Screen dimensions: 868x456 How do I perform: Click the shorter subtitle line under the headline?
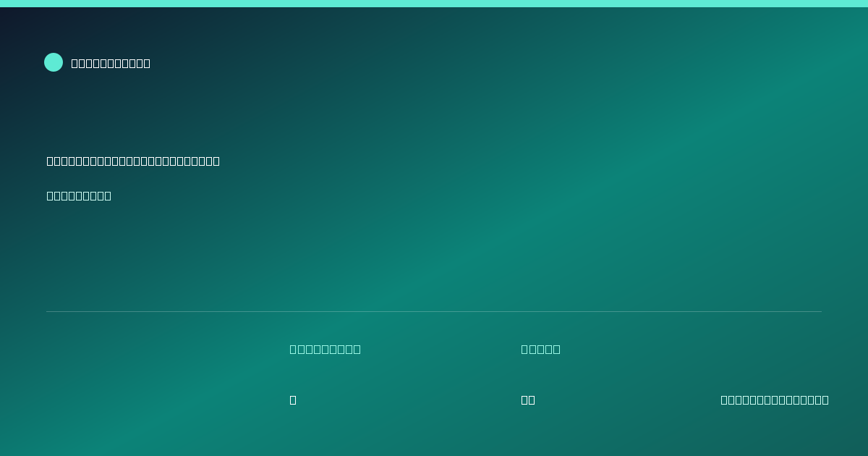tap(79, 195)
